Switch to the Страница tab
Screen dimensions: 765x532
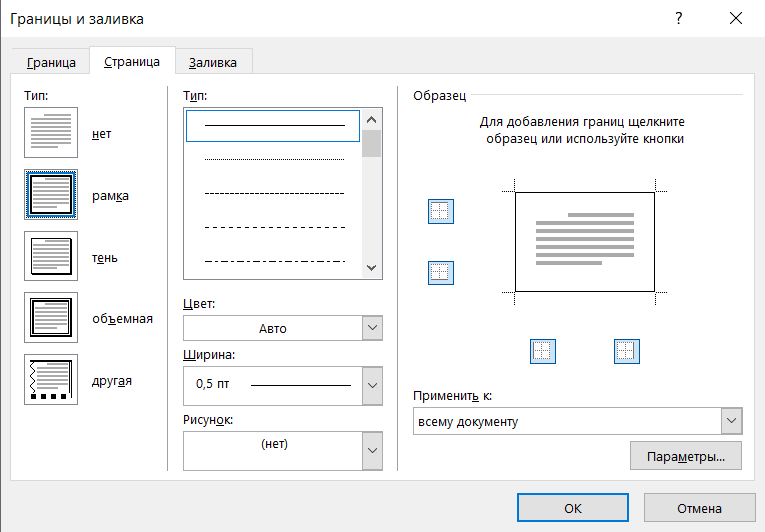(132, 62)
